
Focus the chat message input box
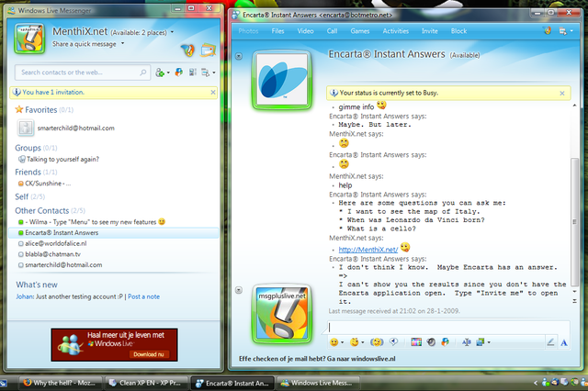pyautogui.click(x=448, y=328)
